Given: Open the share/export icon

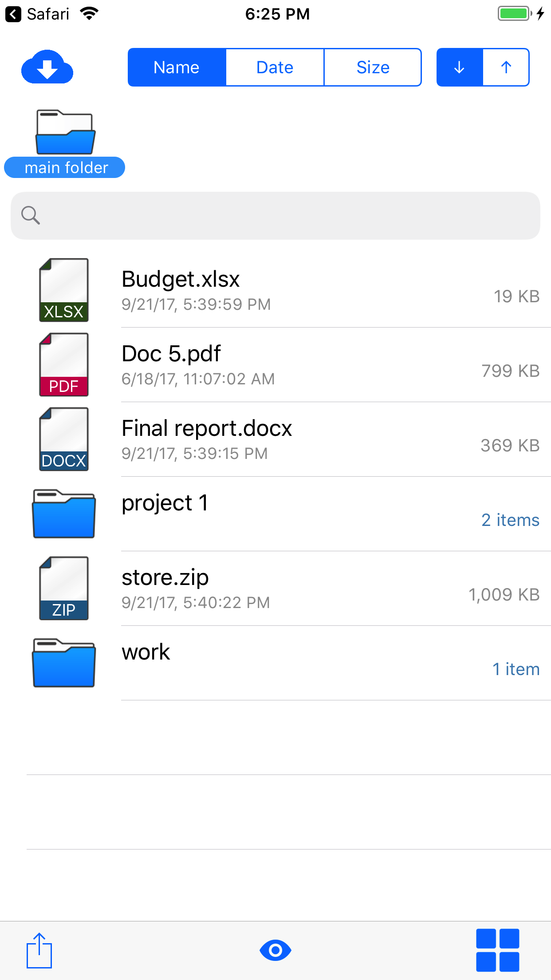Looking at the screenshot, I should coord(39,950).
